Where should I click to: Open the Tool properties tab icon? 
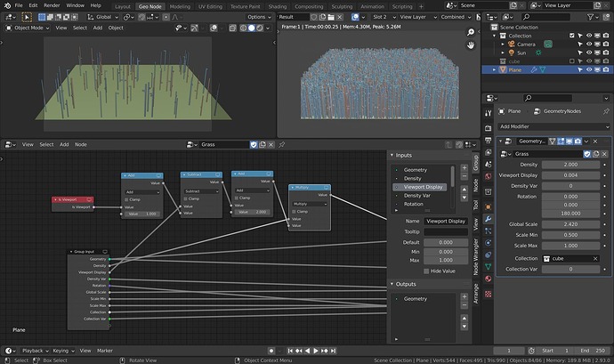click(x=488, y=113)
